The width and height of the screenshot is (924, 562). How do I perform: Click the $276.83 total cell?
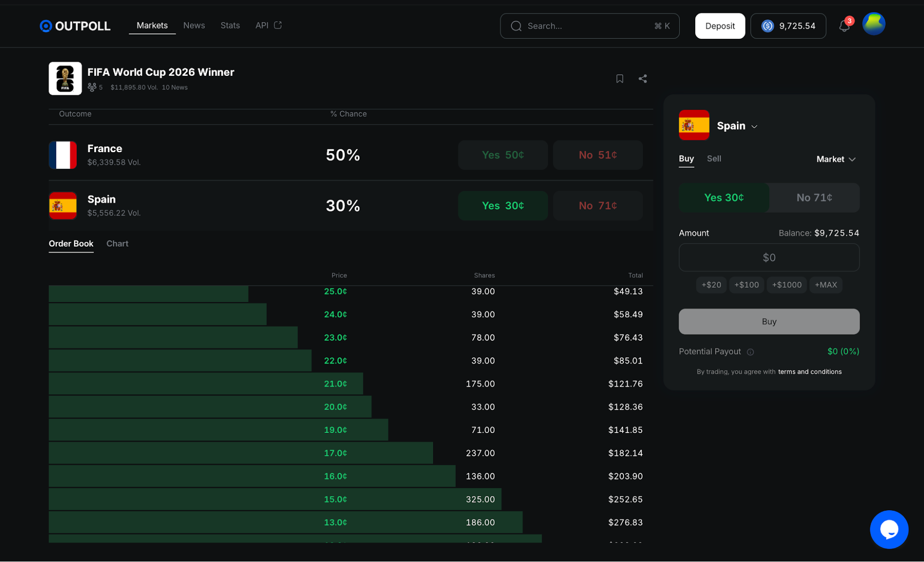click(x=625, y=522)
